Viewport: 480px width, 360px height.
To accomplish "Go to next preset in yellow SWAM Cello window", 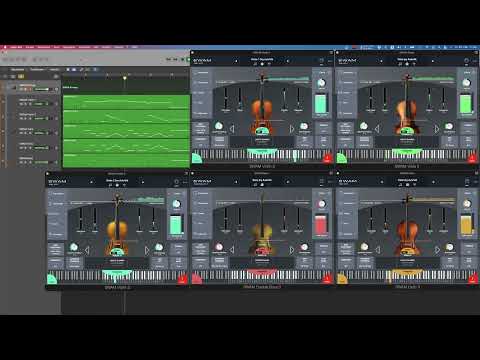I will [433, 182].
